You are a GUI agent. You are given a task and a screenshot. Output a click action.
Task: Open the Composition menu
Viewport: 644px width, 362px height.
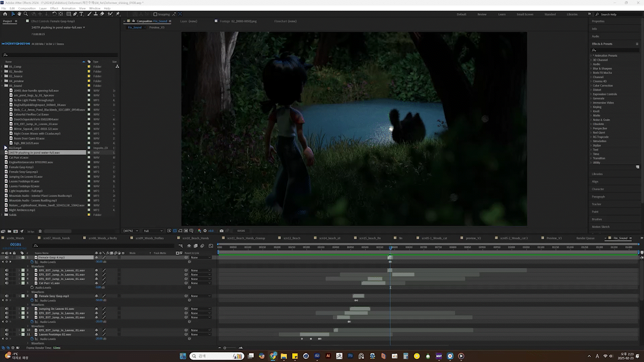(27, 8)
